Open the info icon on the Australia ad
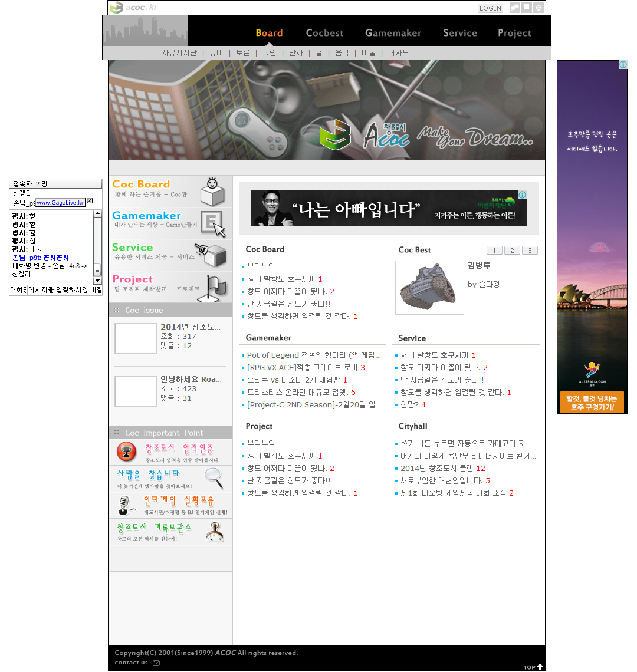Viewport: 637px width, 672px height. 623,64
